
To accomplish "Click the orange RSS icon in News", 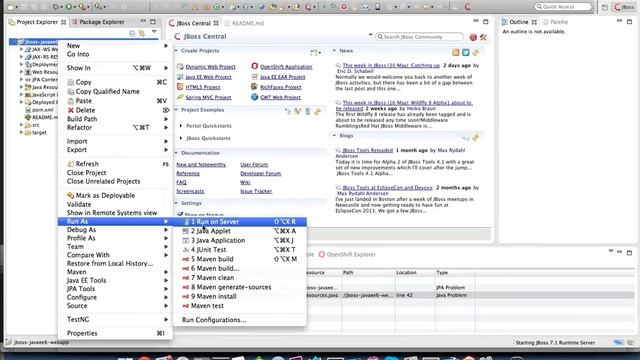I will 456,52.
